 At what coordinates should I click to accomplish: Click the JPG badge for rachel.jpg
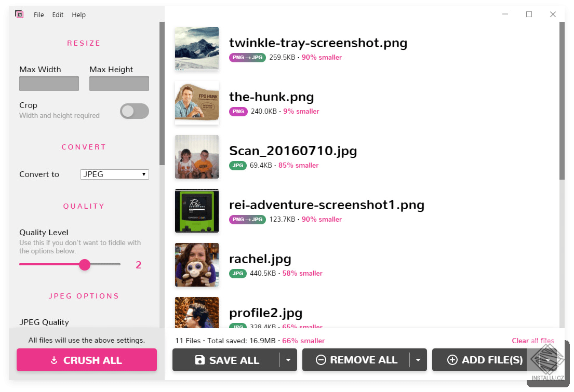tap(238, 274)
